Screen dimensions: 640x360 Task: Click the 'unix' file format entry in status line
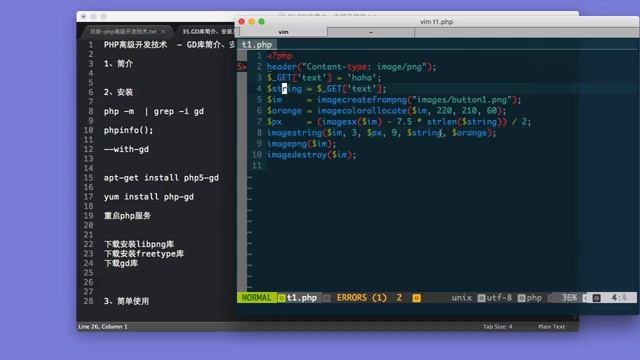tap(462, 298)
